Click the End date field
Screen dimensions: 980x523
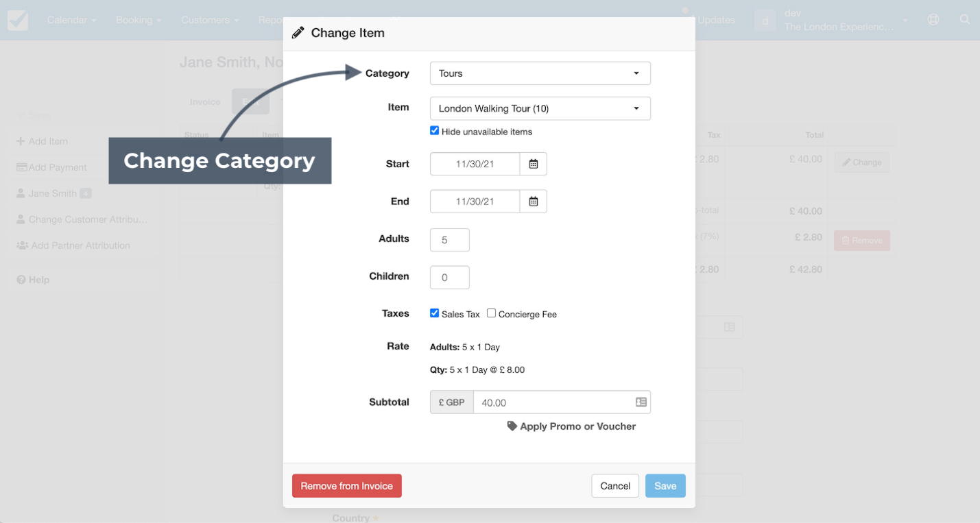click(475, 202)
